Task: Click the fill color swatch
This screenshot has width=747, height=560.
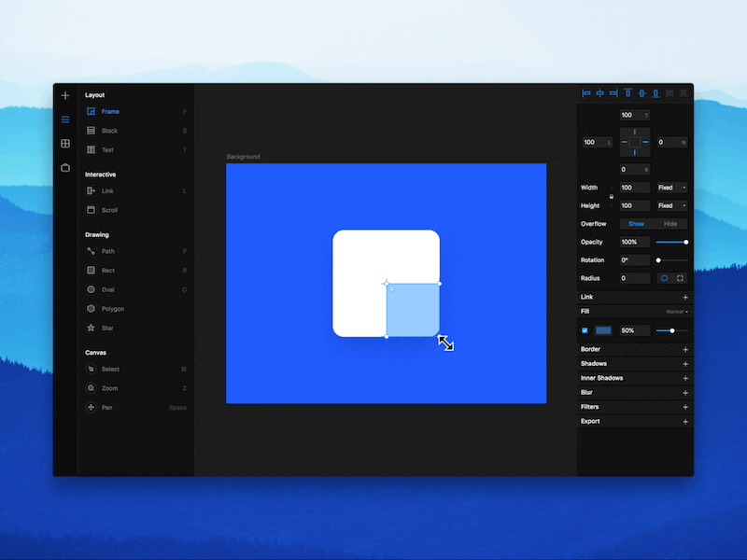Action: pos(601,329)
